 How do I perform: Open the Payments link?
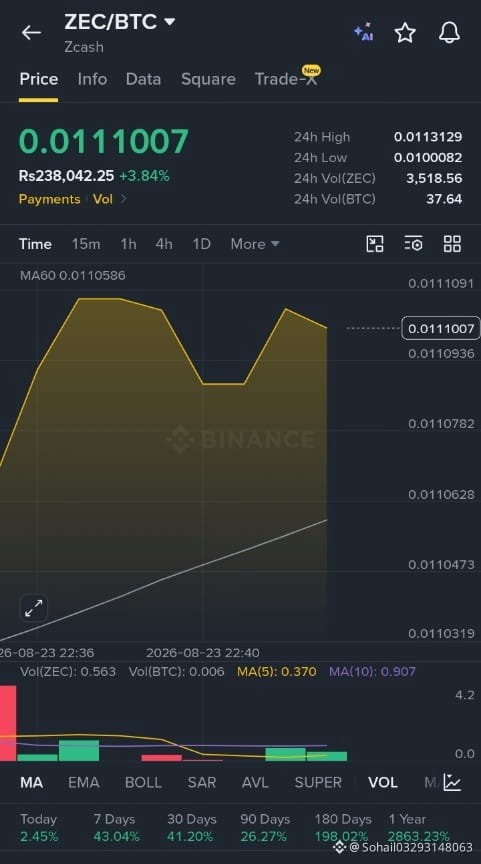tap(50, 199)
